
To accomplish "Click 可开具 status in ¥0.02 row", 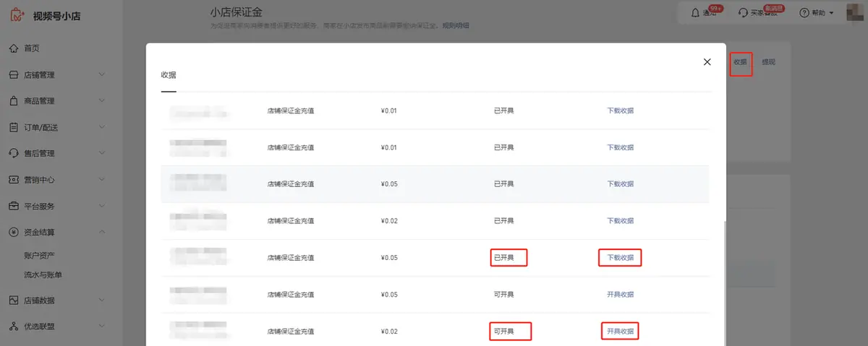I will pyautogui.click(x=503, y=332).
